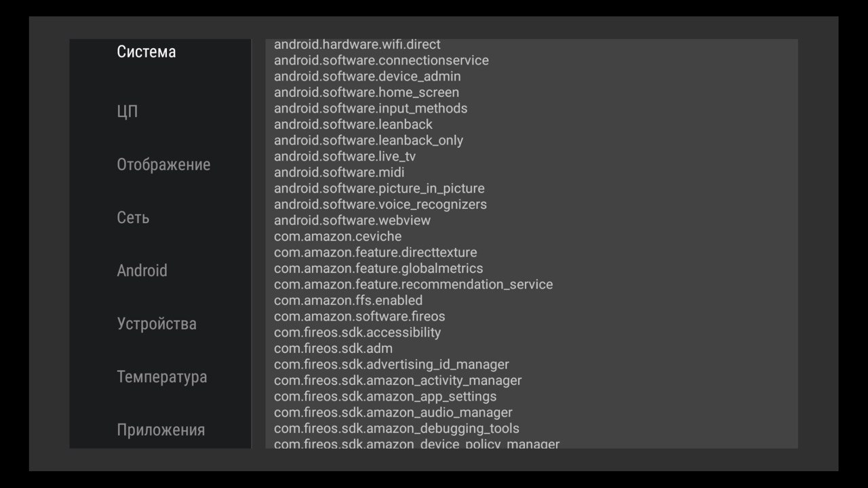Click the android.software.voice_recognizers entry
This screenshot has width=868, height=488.
pos(380,205)
